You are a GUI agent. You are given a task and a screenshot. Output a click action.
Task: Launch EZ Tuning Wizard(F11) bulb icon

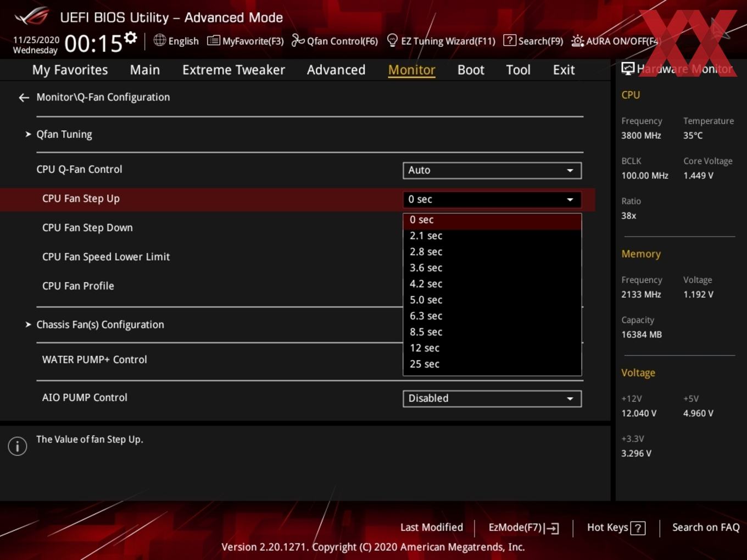(392, 40)
